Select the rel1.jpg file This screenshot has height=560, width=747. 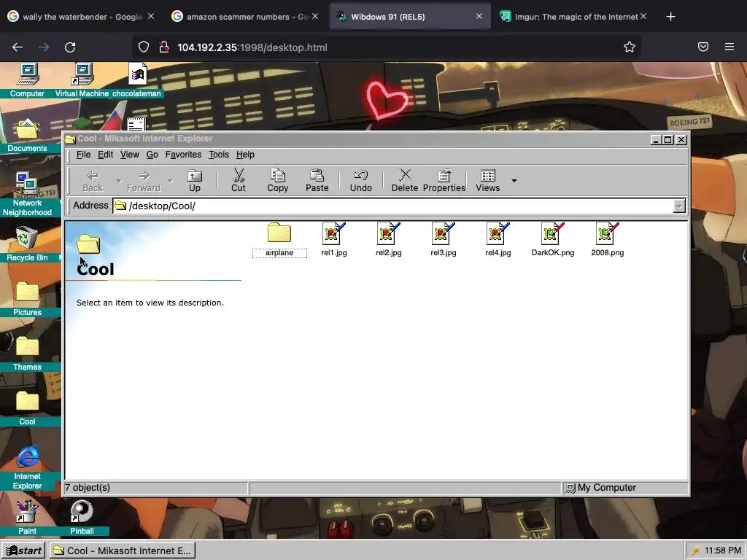pyautogui.click(x=334, y=239)
